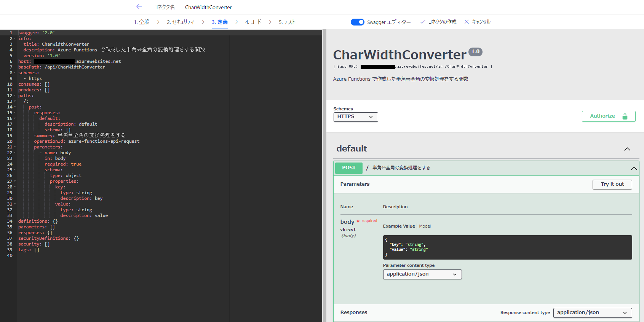This screenshot has height=322, width=644.
Task: Fold the info block at line 2
Action: pyautogui.click(x=14, y=38)
